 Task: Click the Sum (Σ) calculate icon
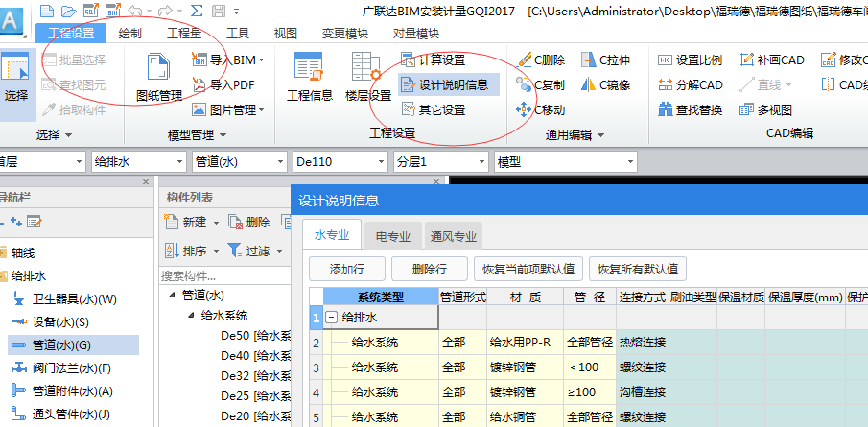(196, 10)
